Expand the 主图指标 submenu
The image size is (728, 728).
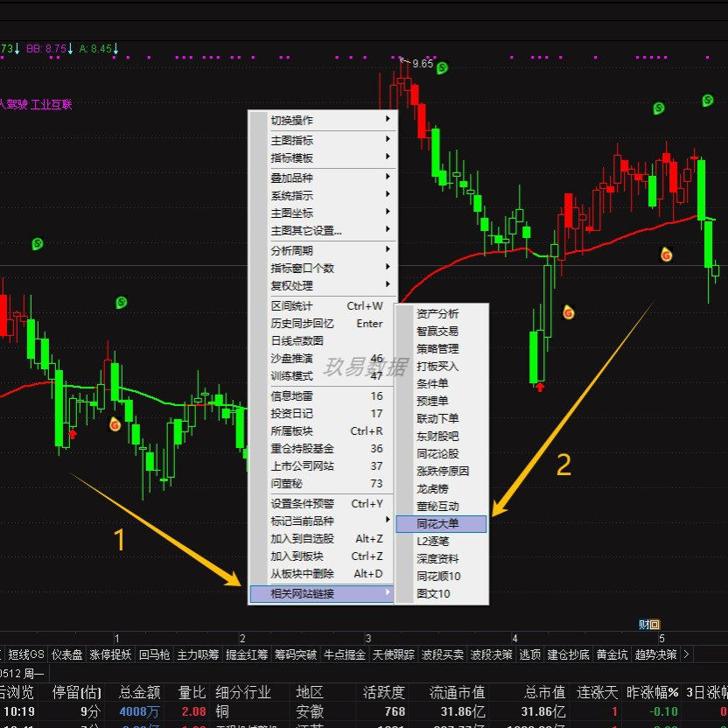point(322,140)
